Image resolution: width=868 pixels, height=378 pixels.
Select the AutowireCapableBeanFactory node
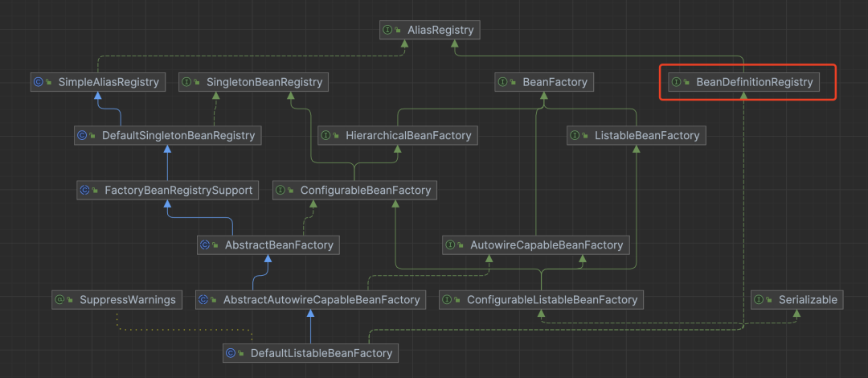[x=536, y=244]
